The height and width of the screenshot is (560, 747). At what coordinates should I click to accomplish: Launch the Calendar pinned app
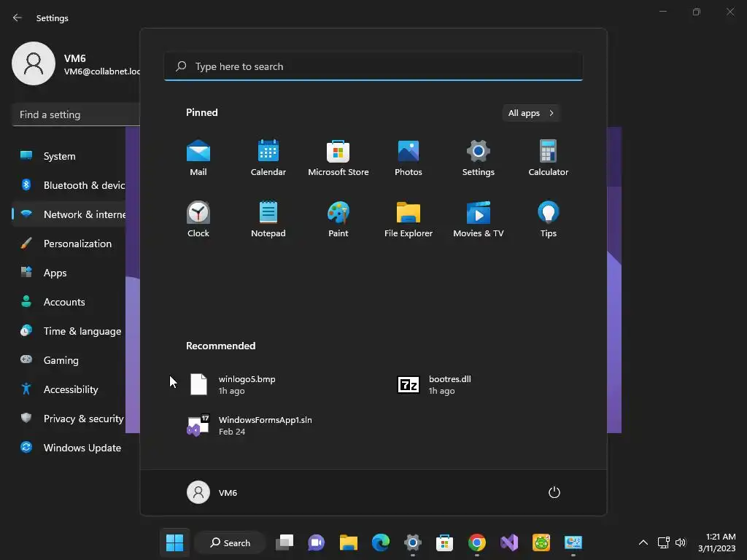268,158
